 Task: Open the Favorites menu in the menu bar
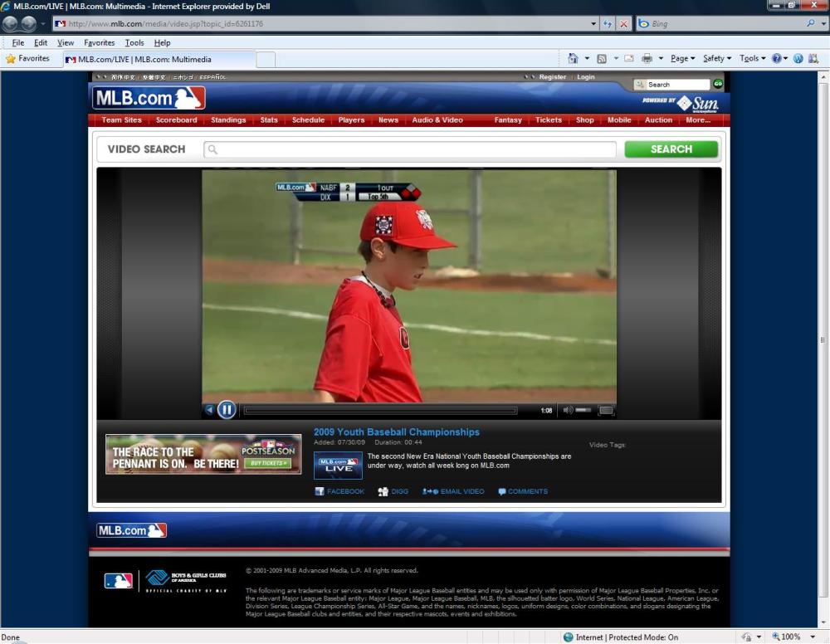[99, 42]
